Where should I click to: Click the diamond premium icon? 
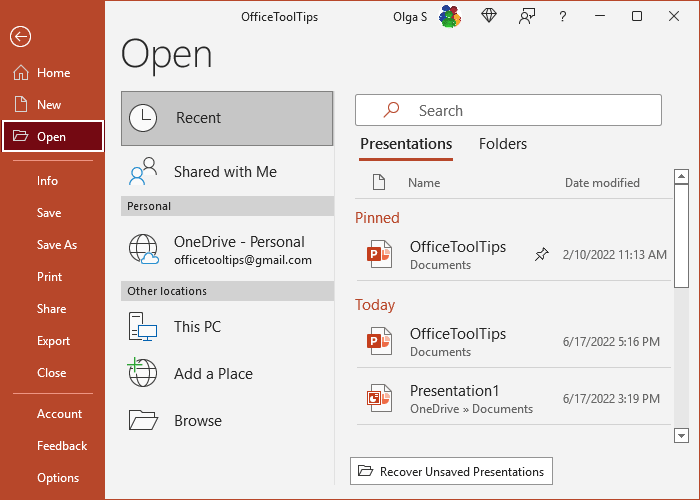pyautogui.click(x=489, y=16)
